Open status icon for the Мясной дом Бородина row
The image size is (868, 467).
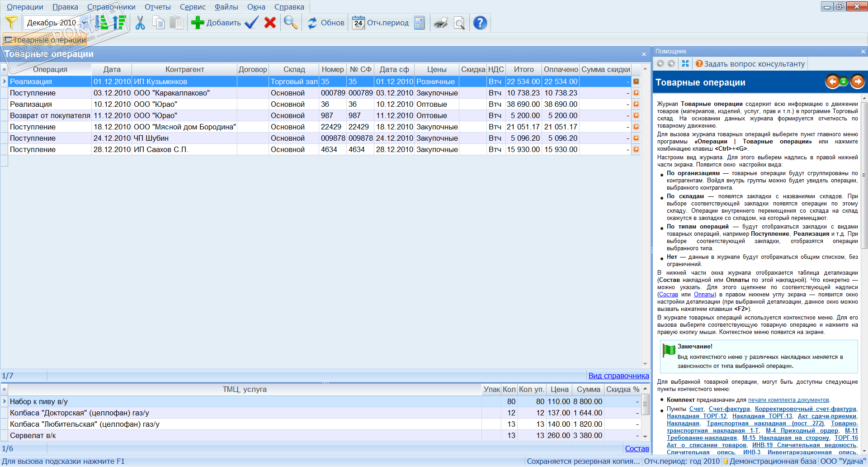636,127
